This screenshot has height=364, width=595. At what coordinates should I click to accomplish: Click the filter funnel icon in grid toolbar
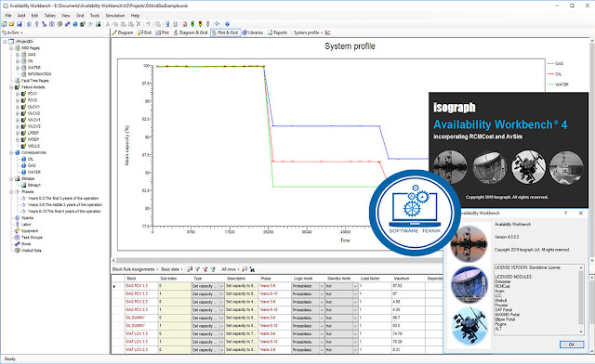(197, 269)
